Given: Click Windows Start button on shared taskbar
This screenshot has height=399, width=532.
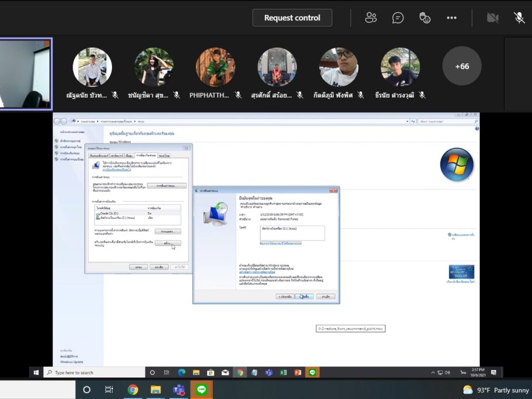Looking at the screenshot, I should 37,372.
